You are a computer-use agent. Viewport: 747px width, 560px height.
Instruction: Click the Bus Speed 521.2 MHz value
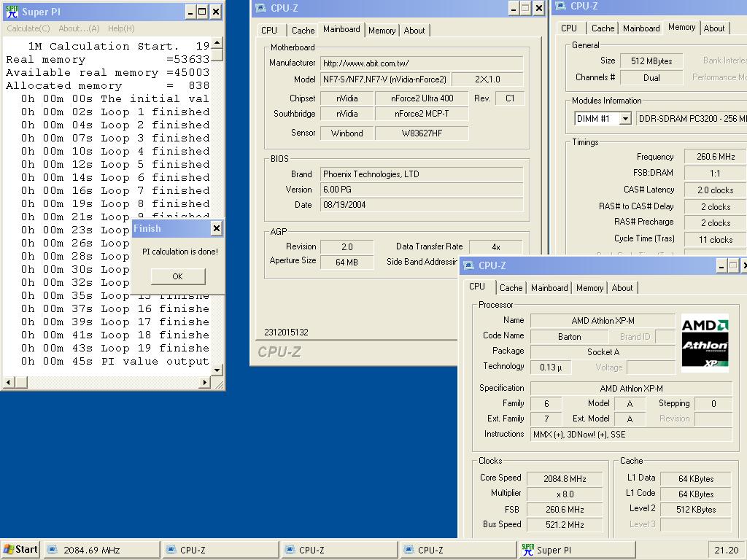(565, 525)
